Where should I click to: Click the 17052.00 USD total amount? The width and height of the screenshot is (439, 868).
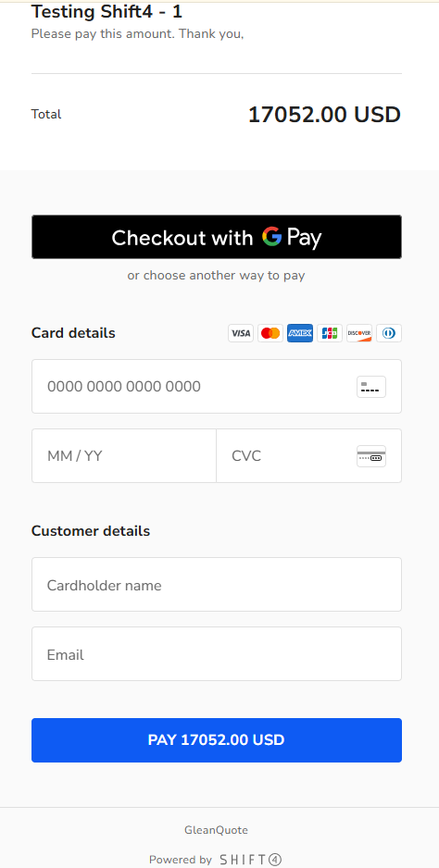click(324, 115)
